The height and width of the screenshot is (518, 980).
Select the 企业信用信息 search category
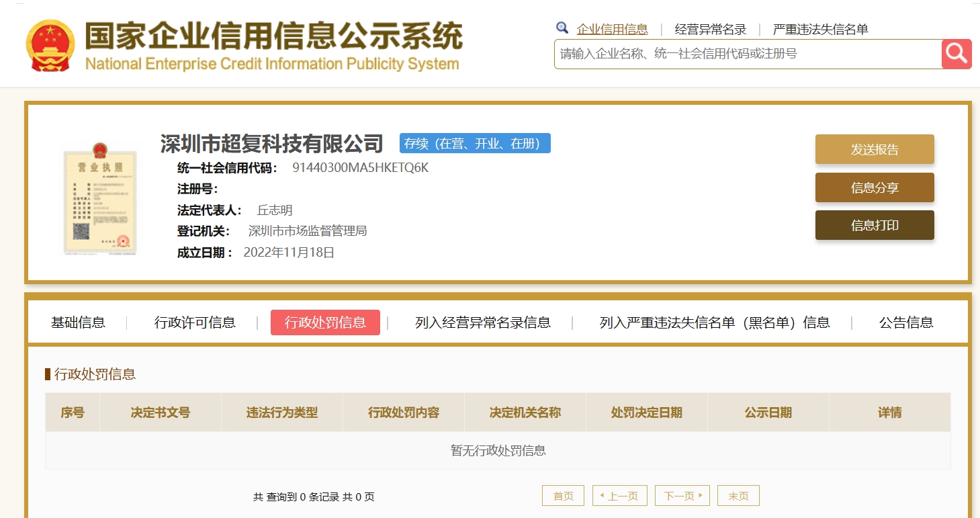(612, 29)
